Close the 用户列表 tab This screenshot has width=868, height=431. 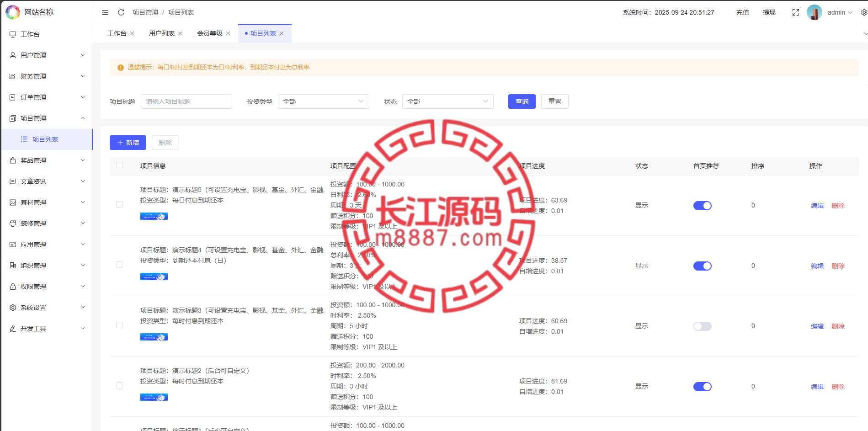point(180,33)
